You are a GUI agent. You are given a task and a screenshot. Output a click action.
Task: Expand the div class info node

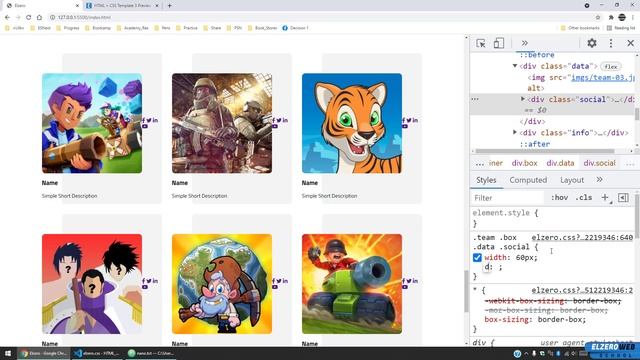(515, 132)
